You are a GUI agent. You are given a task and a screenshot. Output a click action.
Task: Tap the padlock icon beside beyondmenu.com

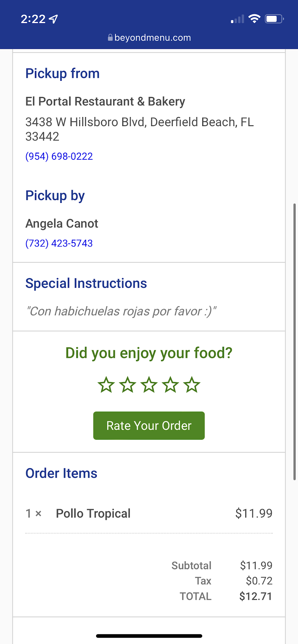pyautogui.click(x=110, y=38)
